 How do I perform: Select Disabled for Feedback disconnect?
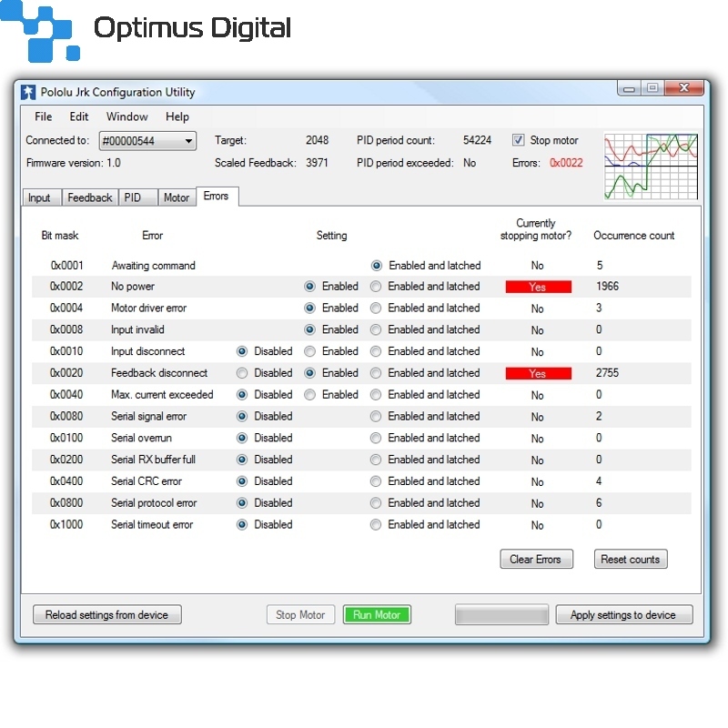coord(242,373)
